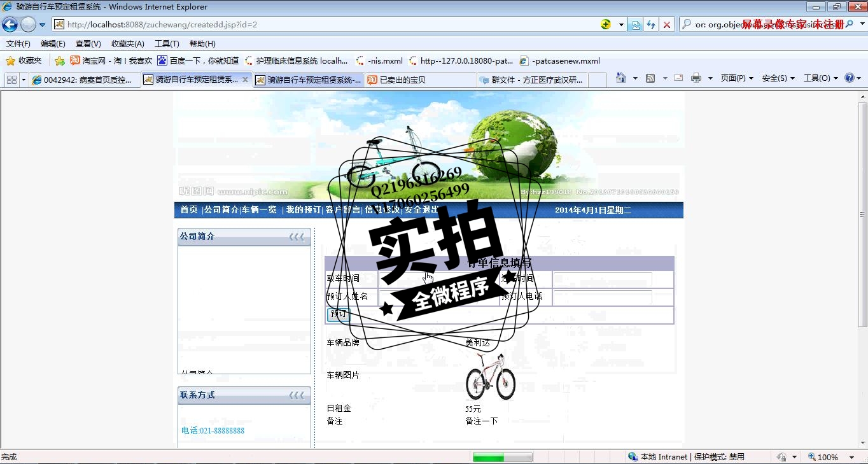The width and height of the screenshot is (868, 464).
Task: Open the -patcasenew.mxml favorites link
Action: (560, 61)
